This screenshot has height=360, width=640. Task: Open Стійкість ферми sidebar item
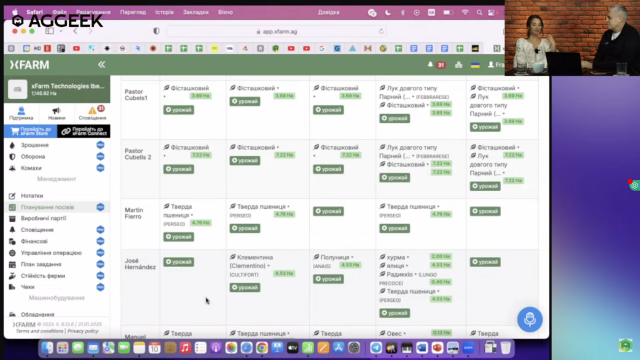click(43, 276)
